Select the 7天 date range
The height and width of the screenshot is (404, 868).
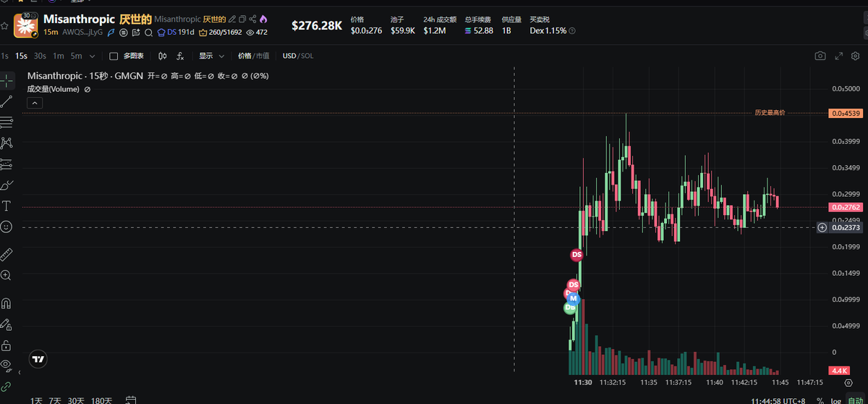click(x=55, y=400)
